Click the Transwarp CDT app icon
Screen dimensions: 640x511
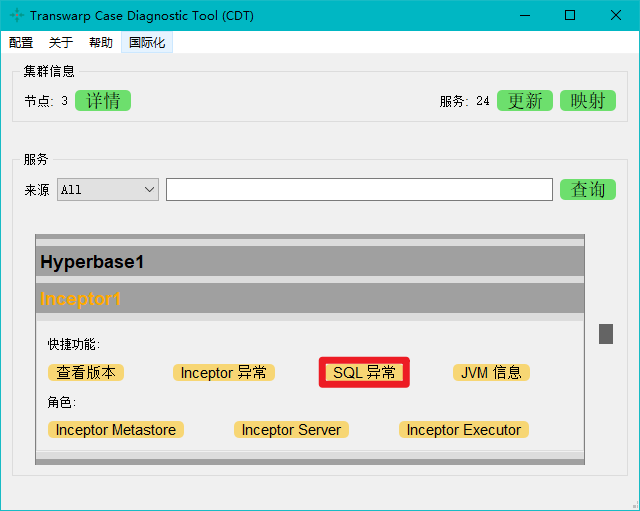pyautogui.click(x=17, y=16)
